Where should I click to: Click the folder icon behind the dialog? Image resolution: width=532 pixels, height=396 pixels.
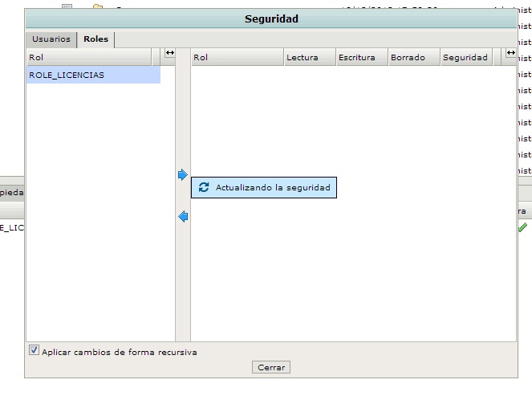pos(98,8)
